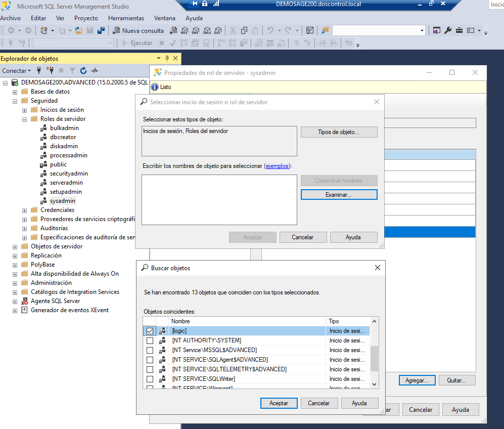
Task: Check the [NT AUTHORITY\SYSTEM] checkbox
Action: pyautogui.click(x=150, y=340)
